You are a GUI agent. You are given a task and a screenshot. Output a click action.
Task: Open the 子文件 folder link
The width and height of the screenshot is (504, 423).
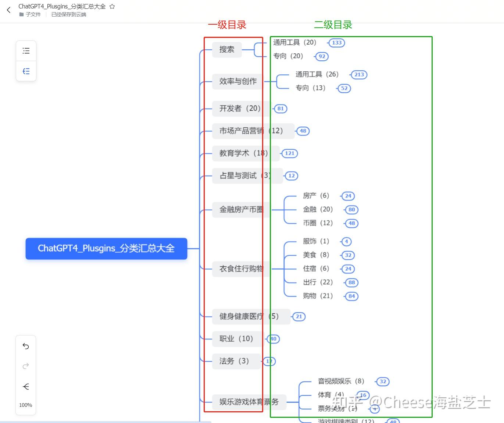point(30,14)
